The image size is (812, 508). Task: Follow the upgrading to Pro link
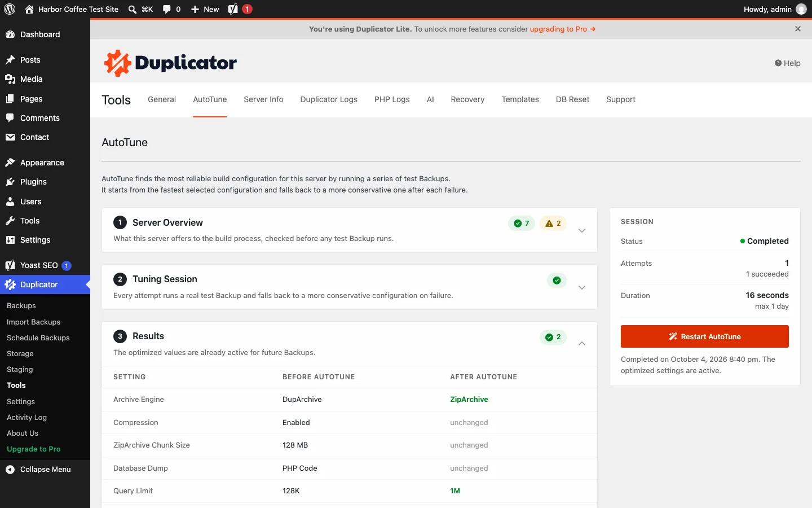[x=562, y=29]
